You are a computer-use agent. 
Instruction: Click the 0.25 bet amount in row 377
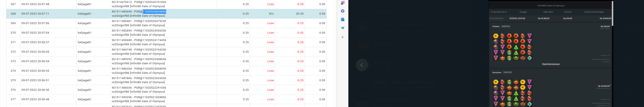(x=246, y=99)
